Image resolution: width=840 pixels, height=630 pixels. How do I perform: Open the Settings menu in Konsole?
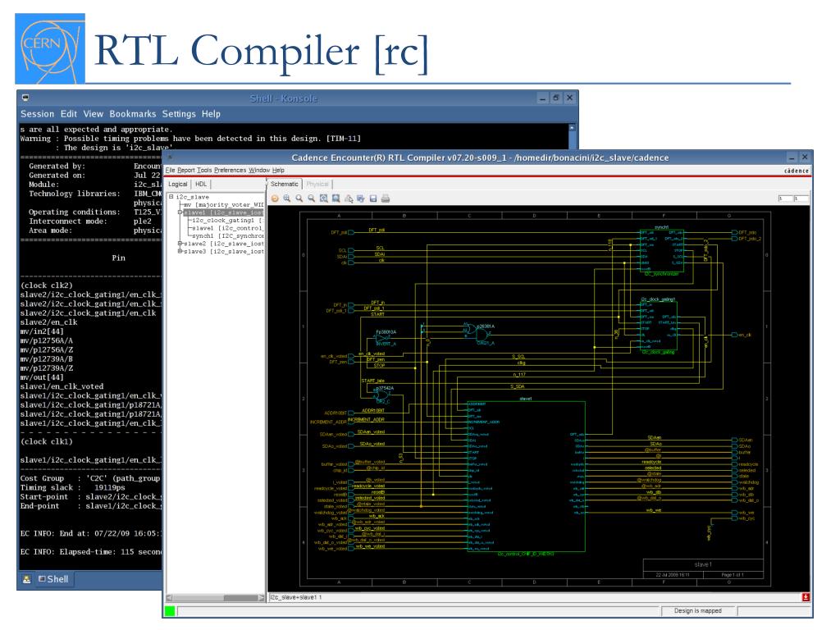pos(179,114)
